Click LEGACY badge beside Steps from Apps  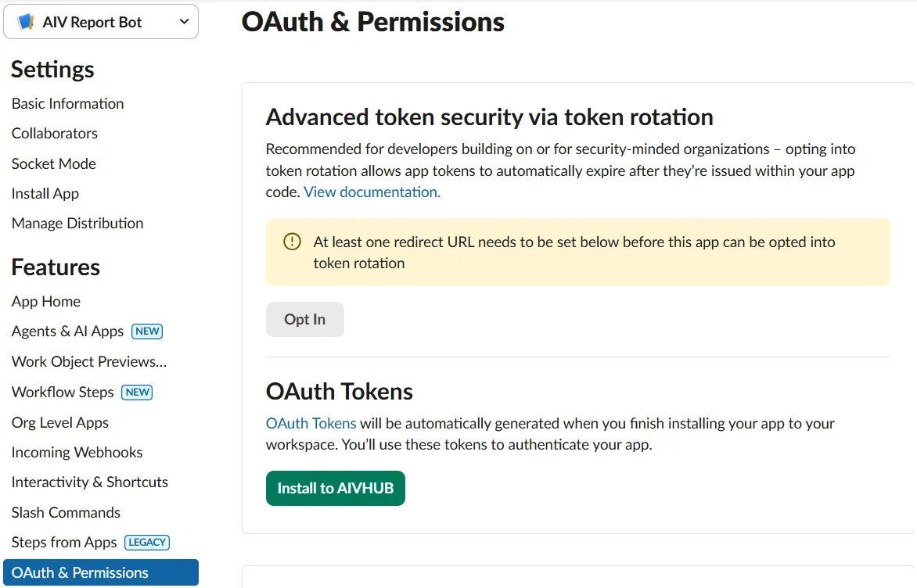click(x=147, y=542)
